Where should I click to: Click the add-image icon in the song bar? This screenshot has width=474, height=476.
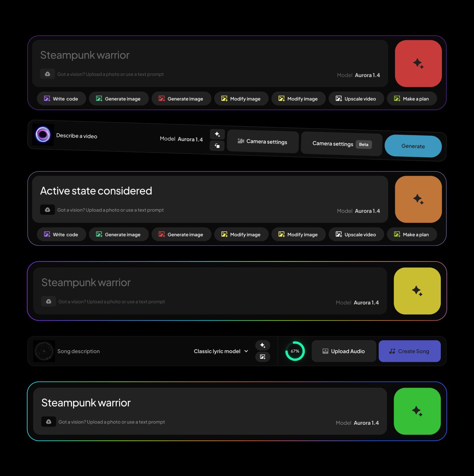[x=262, y=357]
